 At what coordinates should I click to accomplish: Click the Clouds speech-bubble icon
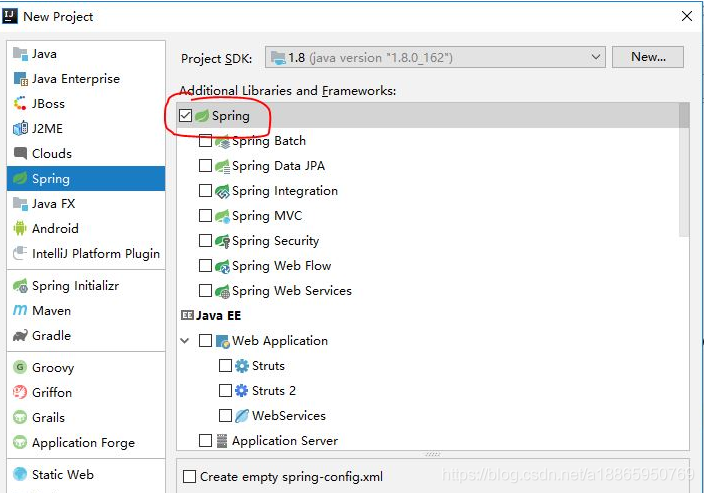[20, 154]
